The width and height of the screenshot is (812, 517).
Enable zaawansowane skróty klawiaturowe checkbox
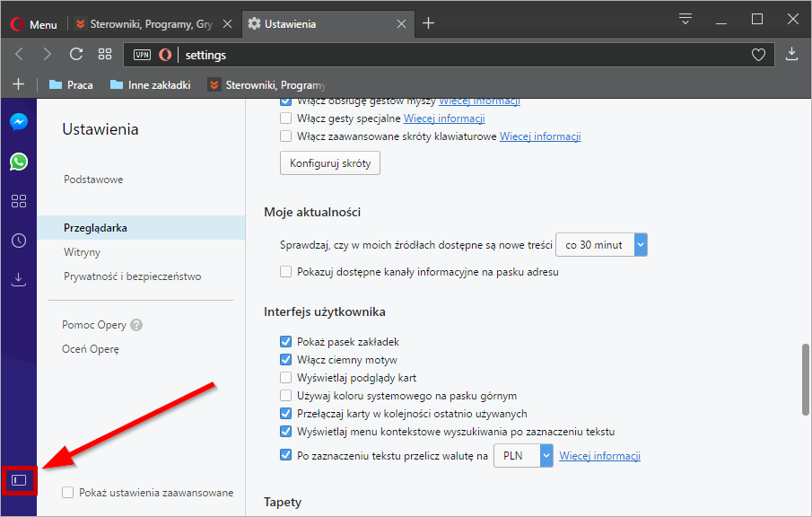tap(286, 136)
